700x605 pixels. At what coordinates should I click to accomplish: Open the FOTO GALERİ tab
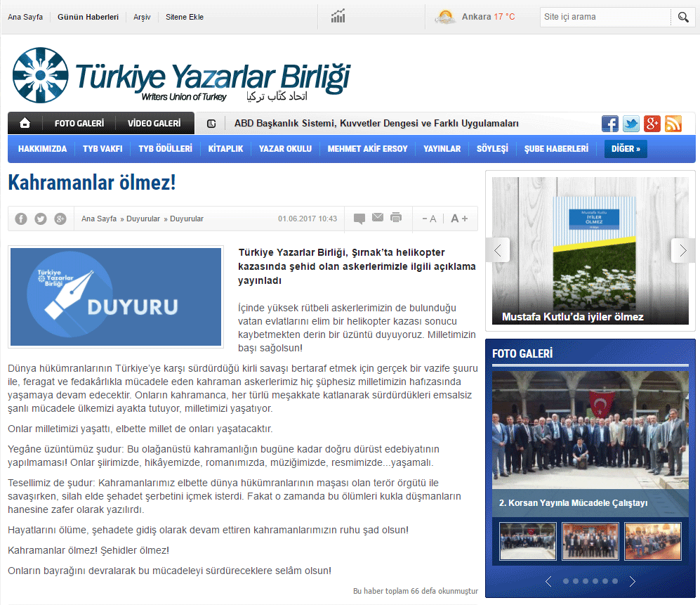79,124
